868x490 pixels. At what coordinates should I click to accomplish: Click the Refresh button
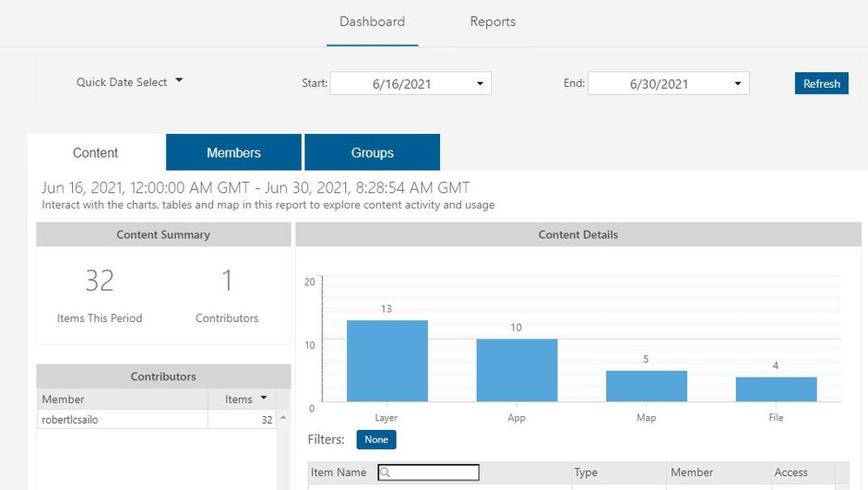(x=821, y=84)
